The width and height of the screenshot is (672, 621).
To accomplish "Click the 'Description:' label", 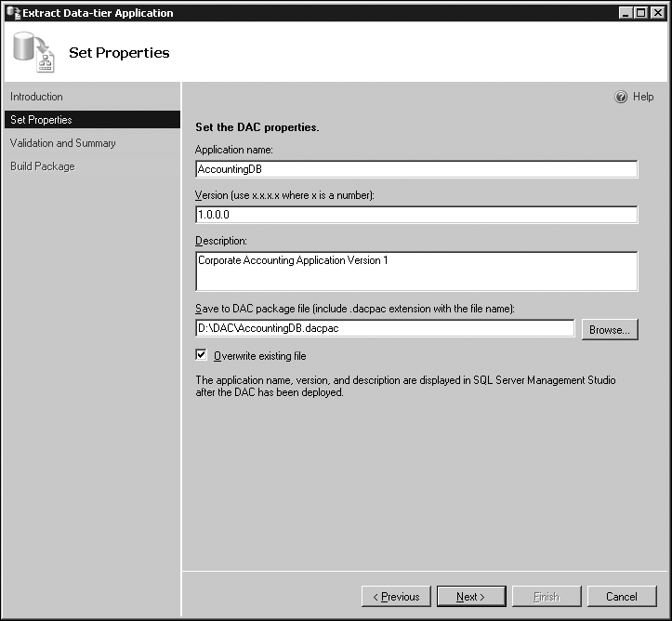I will pyautogui.click(x=221, y=241).
